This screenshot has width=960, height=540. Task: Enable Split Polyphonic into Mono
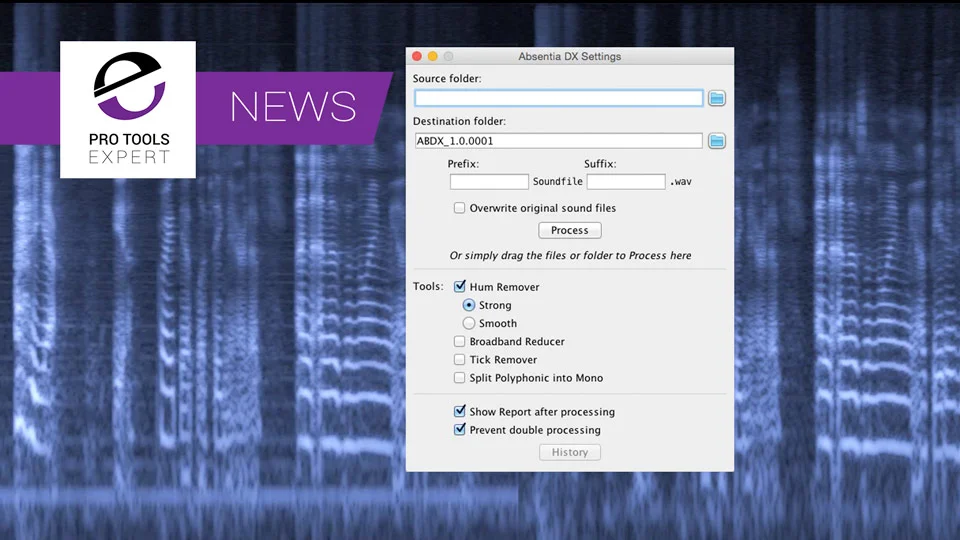[459, 378]
